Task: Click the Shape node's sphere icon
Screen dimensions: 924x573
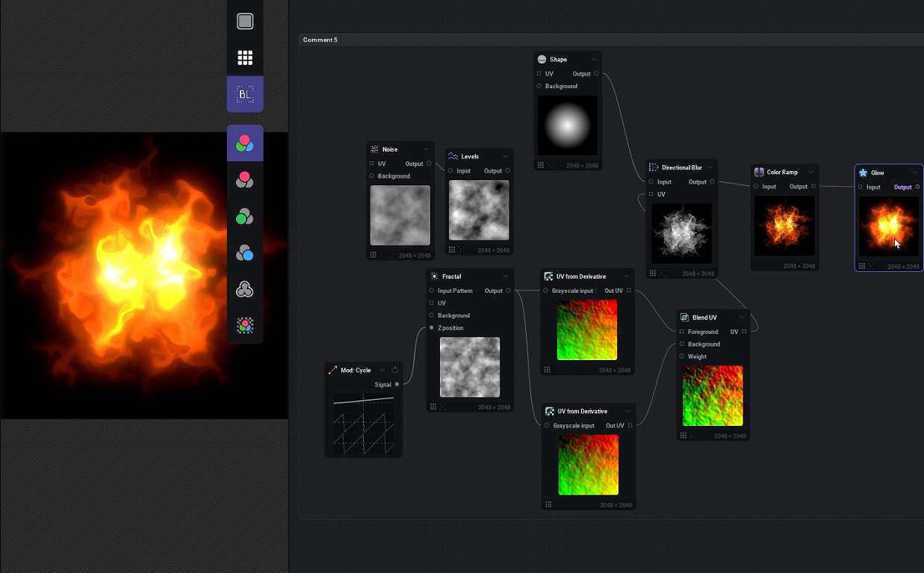Action: (542, 59)
